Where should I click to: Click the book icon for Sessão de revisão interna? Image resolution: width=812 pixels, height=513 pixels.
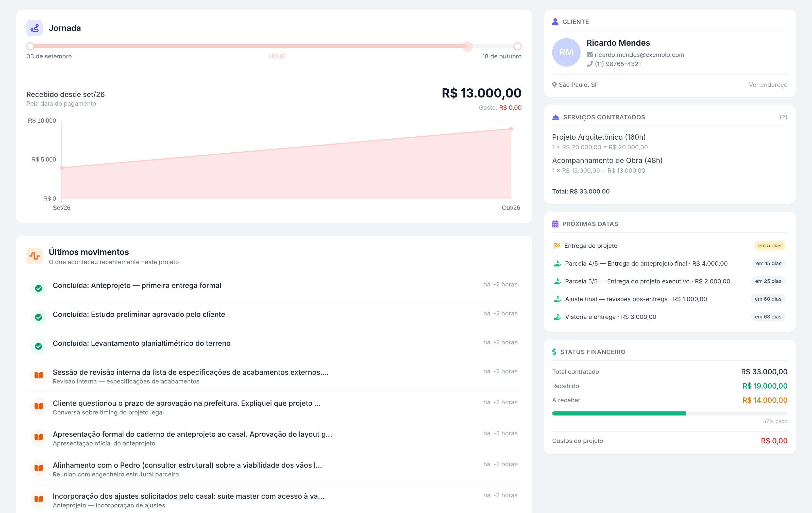[x=38, y=375]
